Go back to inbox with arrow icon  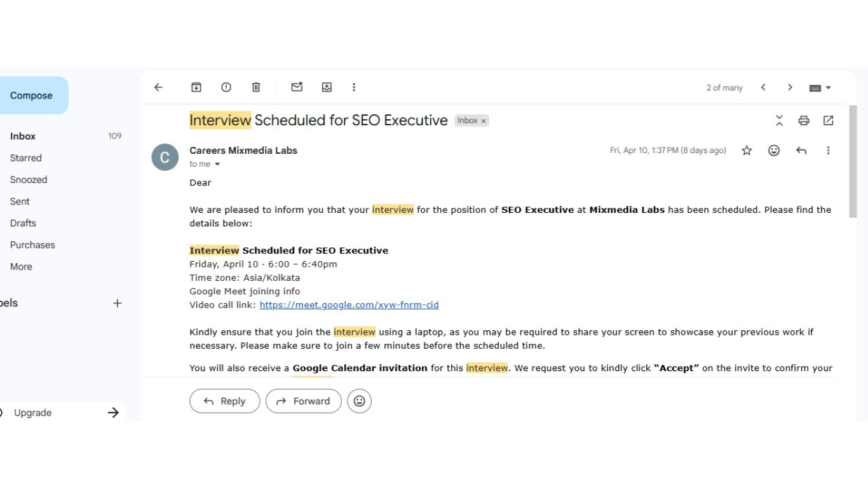point(159,88)
